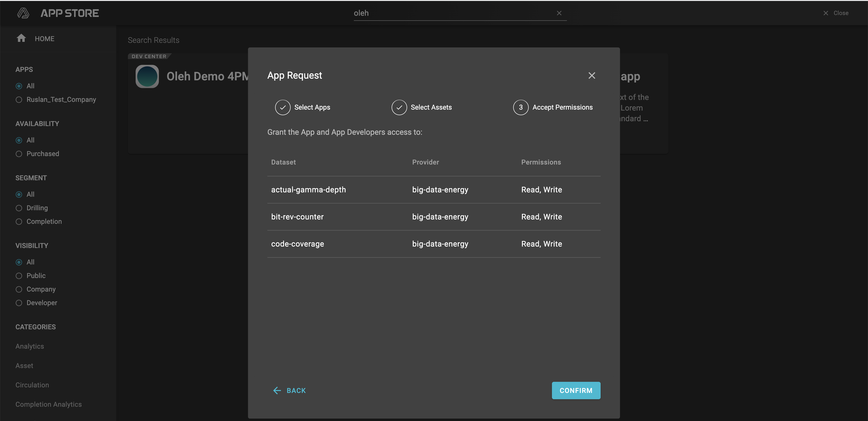Screen dimensions: 868x421
Task: Click the App Store logo icon
Action: [23, 13]
